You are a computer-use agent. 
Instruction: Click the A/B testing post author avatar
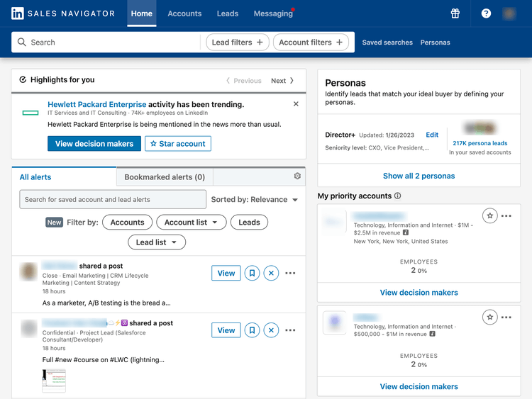pos(28,271)
